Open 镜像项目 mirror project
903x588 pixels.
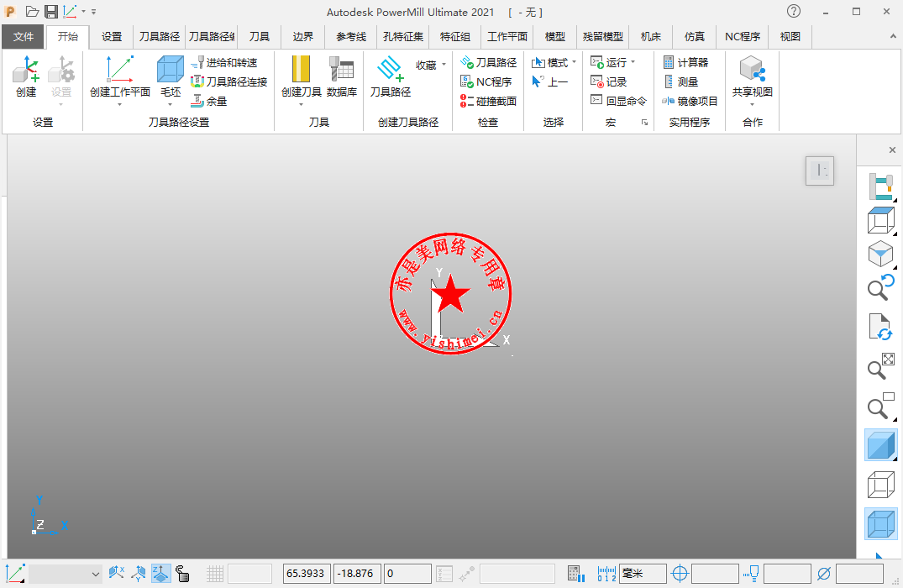690,101
